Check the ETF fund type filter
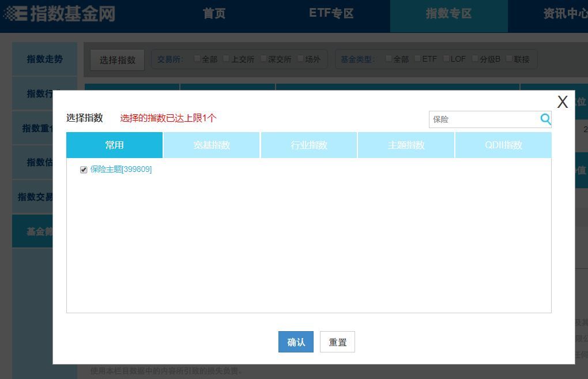Screen dimensions: 588x379 [x=417, y=58]
